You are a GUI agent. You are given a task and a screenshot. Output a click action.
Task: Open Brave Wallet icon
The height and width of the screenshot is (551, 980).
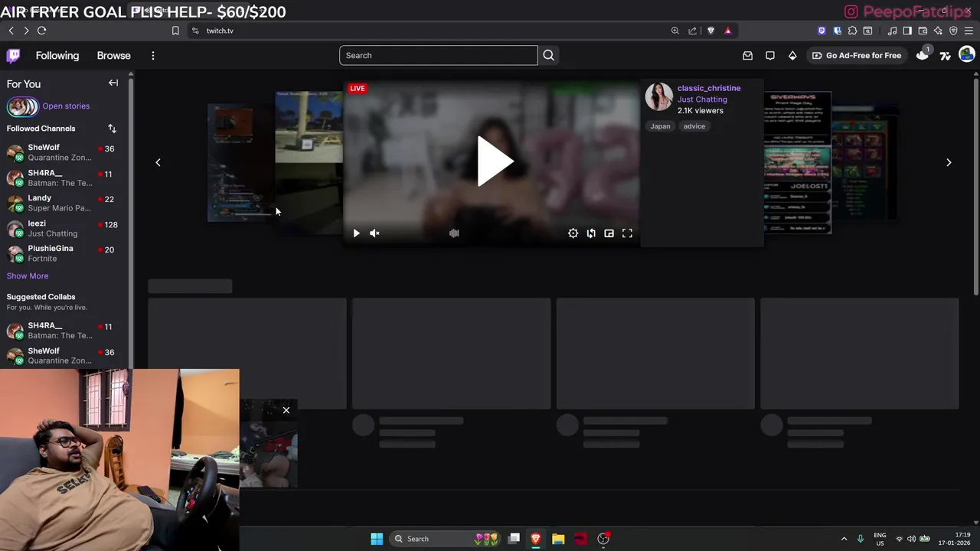tap(923, 31)
